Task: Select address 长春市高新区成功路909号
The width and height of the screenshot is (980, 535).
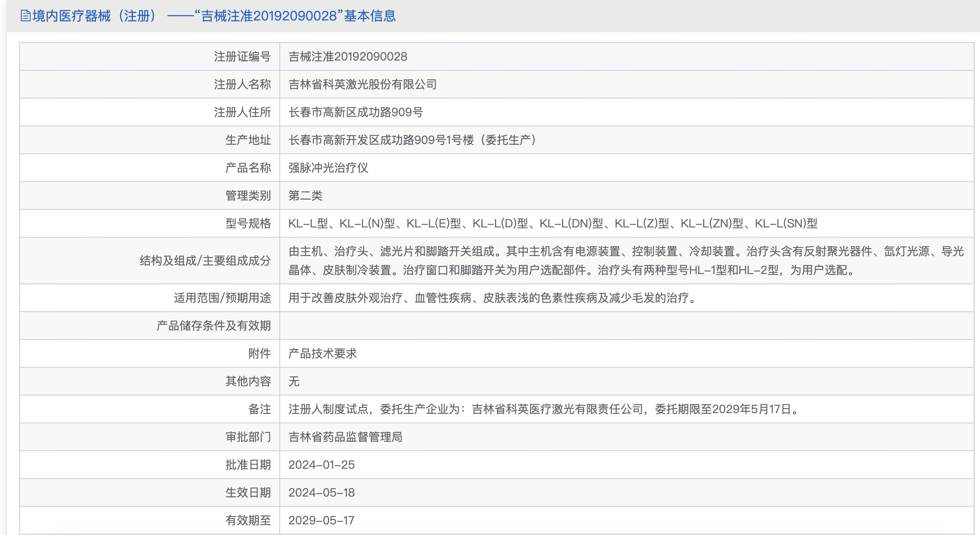Action: [x=355, y=112]
